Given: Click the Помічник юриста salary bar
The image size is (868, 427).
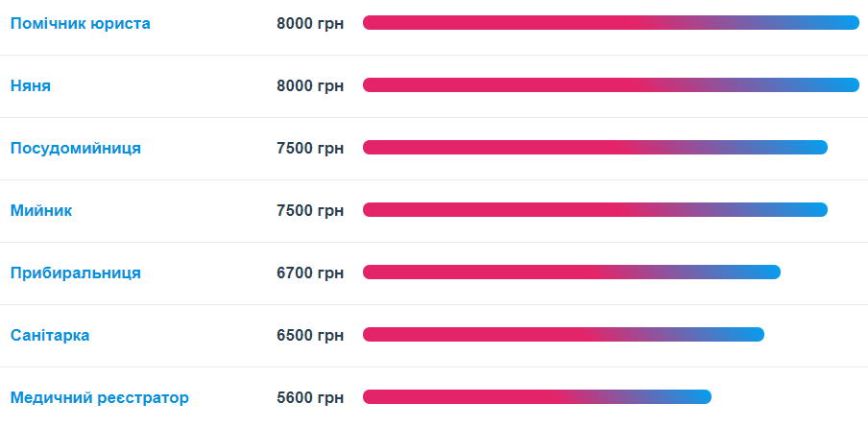Looking at the screenshot, I should point(611,23).
